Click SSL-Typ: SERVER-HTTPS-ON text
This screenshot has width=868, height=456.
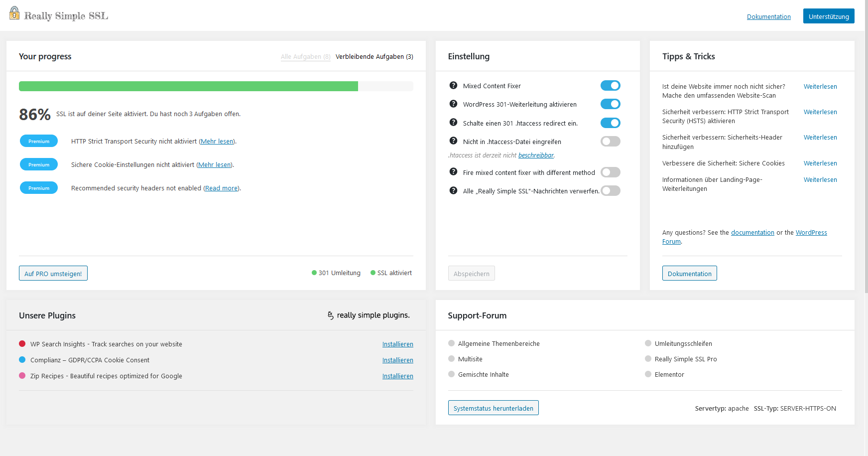pyautogui.click(x=795, y=409)
